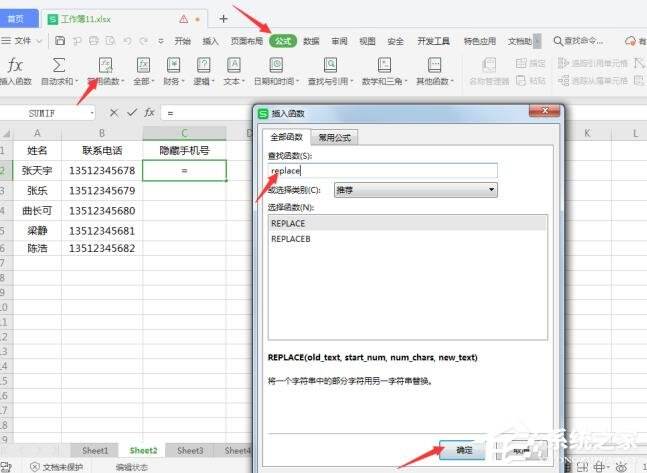
Task: Click the 首页 home tab
Action: point(17,19)
